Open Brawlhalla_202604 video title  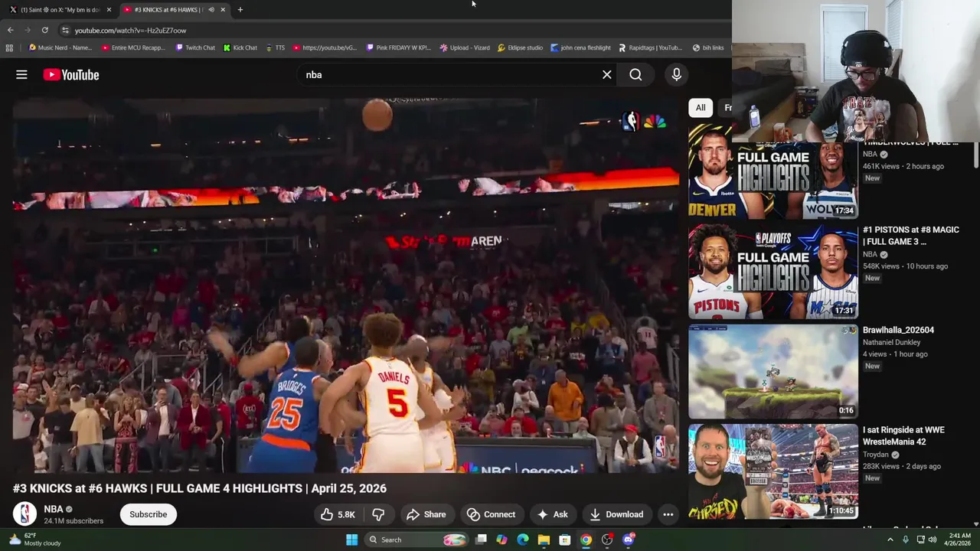(898, 330)
